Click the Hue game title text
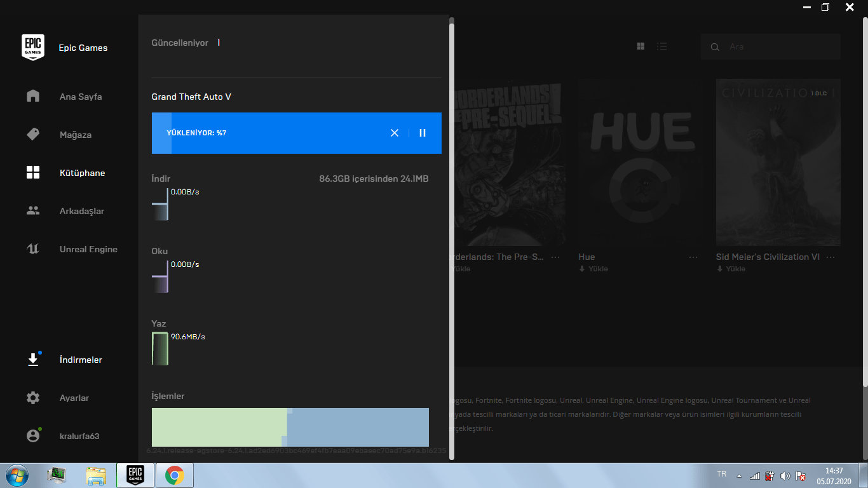Screen dimensions: 868x488 coord(587,257)
